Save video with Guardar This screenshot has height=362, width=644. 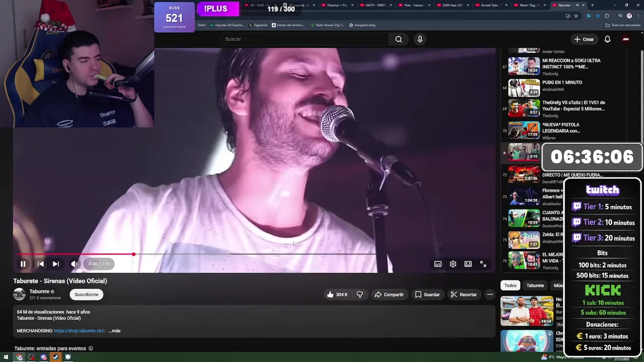[x=428, y=295]
